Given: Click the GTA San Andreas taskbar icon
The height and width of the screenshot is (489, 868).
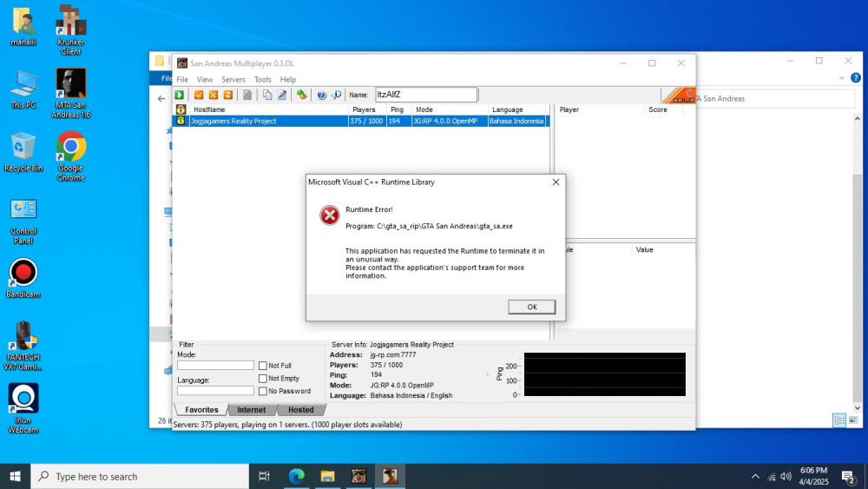Looking at the screenshot, I should coord(390,476).
